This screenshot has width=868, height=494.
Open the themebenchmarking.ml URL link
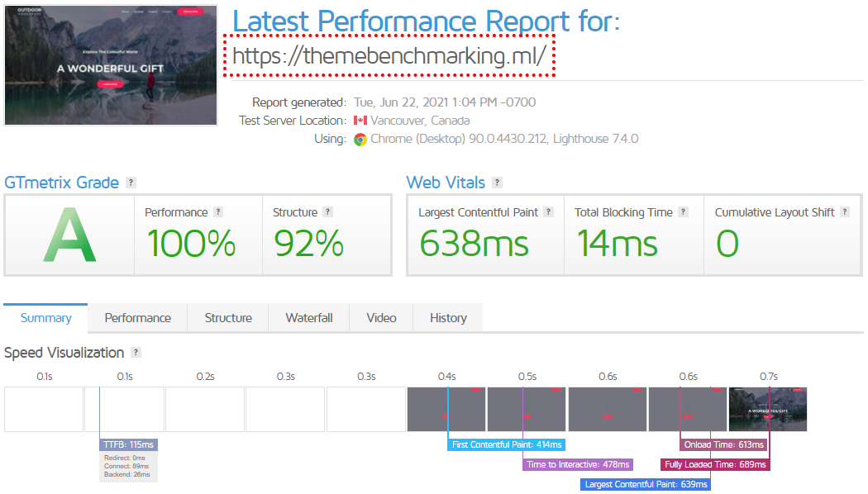(x=389, y=56)
